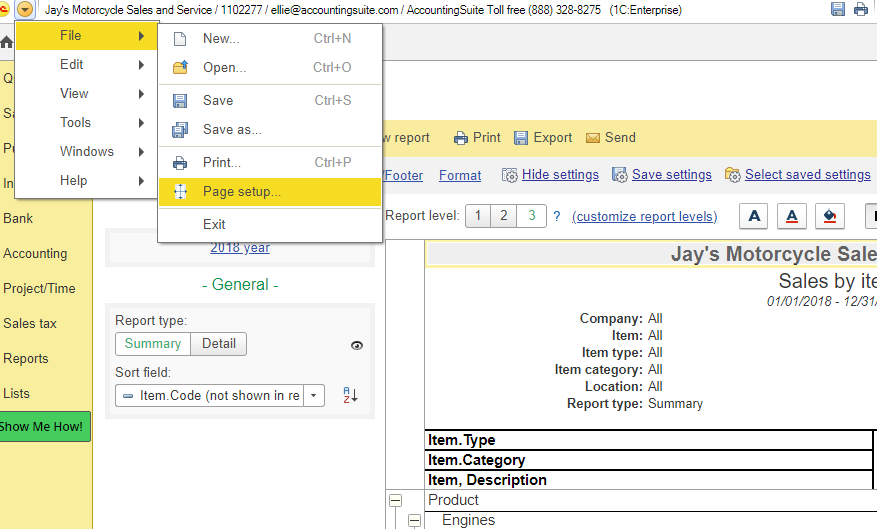Click the printer icon next to Print...

point(180,163)
